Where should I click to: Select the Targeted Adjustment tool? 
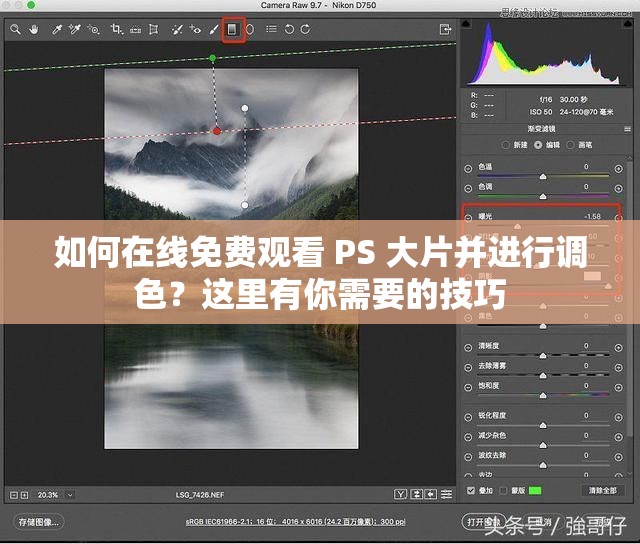pos(93,29)
